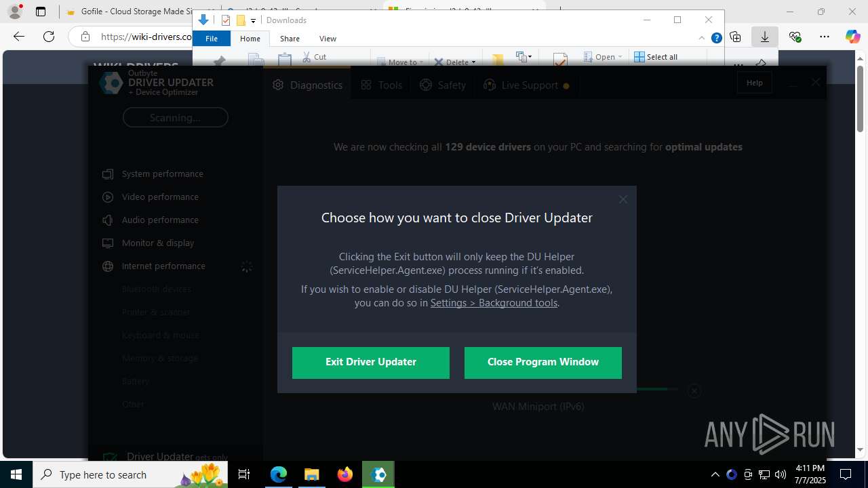Viewport: 868px width, 488px height.
Task: Select System performance icon in sidebar
Action: [x=108, y=174]
